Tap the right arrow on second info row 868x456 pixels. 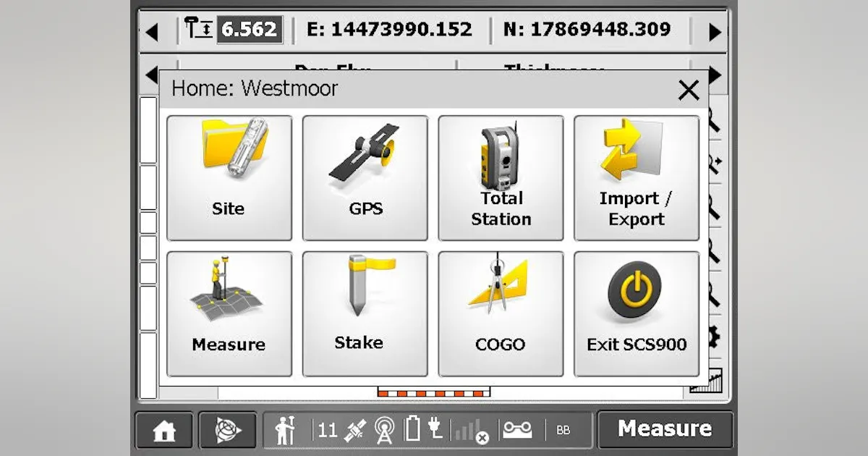click(715, 74)
